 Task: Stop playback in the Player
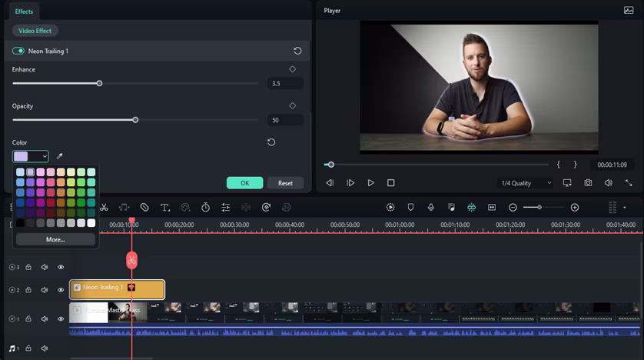click(x=391, y=183)
